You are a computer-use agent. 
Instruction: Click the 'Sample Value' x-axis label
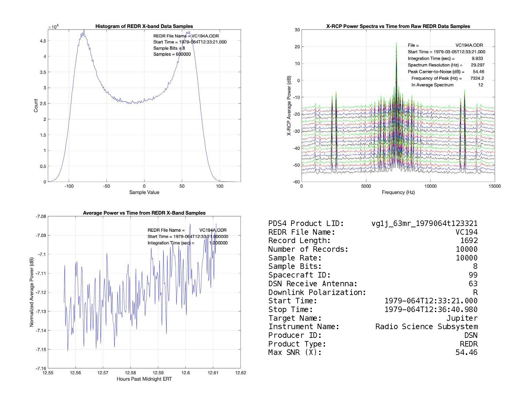click(144, 192)
